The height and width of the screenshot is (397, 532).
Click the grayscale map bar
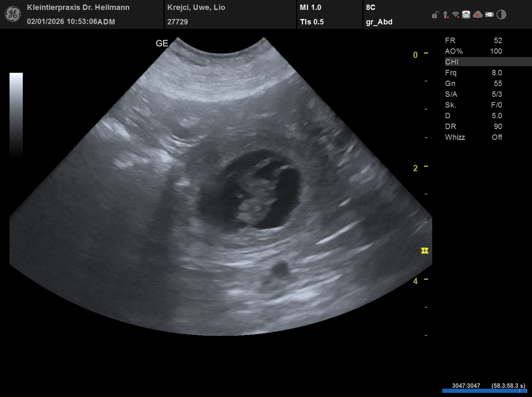[x=16, y=115]
